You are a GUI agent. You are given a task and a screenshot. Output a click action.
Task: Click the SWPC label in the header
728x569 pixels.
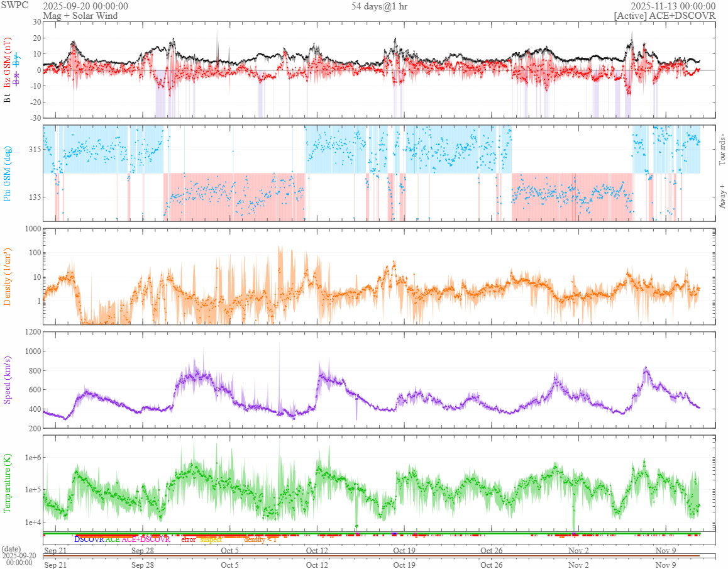[14, 5]
